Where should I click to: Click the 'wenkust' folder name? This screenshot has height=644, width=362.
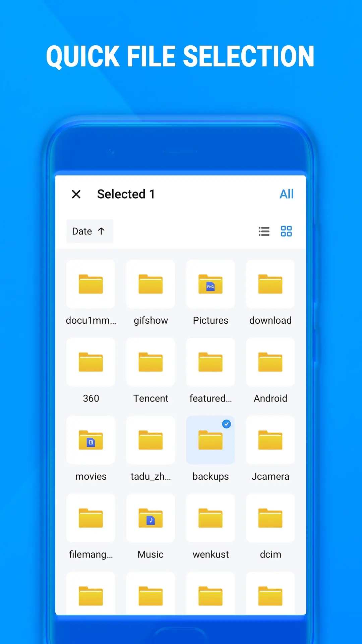click(x=210, y=554)
